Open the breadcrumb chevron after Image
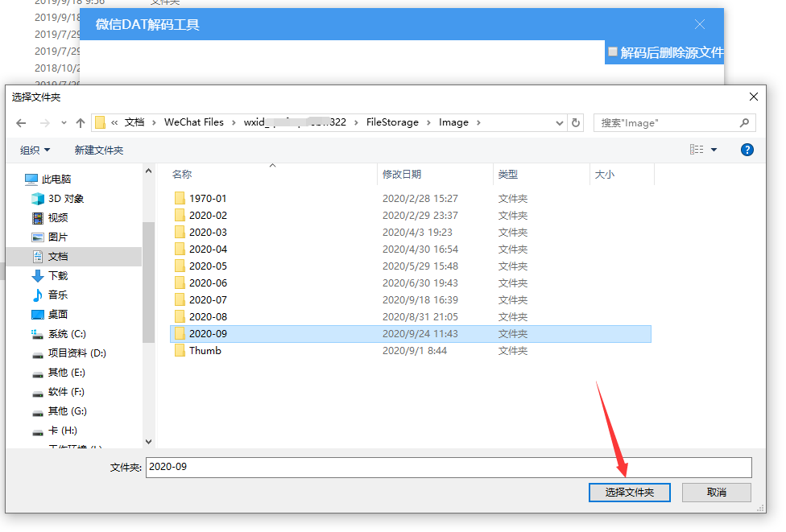The image size is (786, 532). point(480,122)
